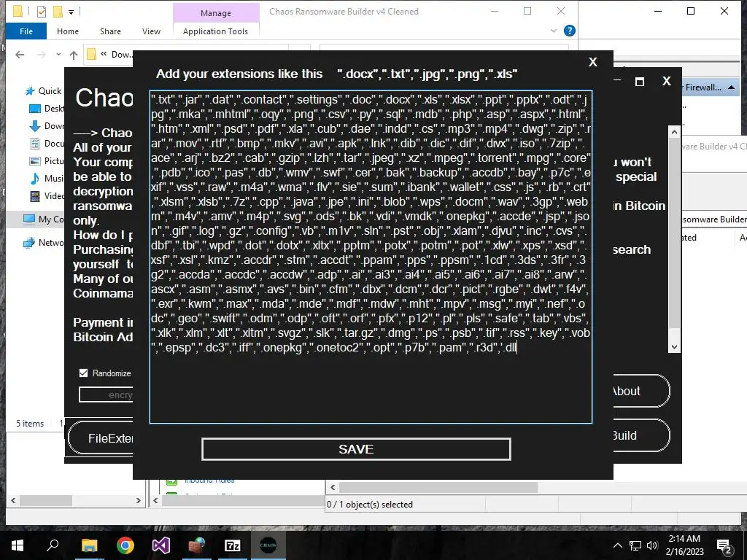Launch Google Chrome from the taskbar
This screenshot has width=747, height=560.
[125, 545]
